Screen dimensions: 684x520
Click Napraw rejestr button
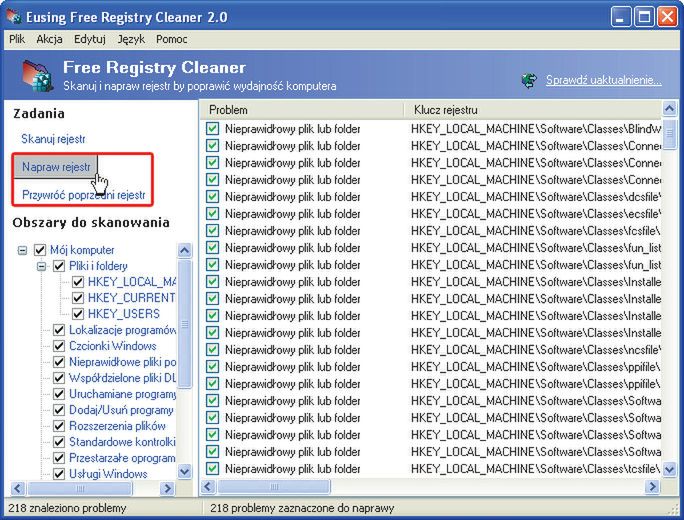click(x=56, y=167)
